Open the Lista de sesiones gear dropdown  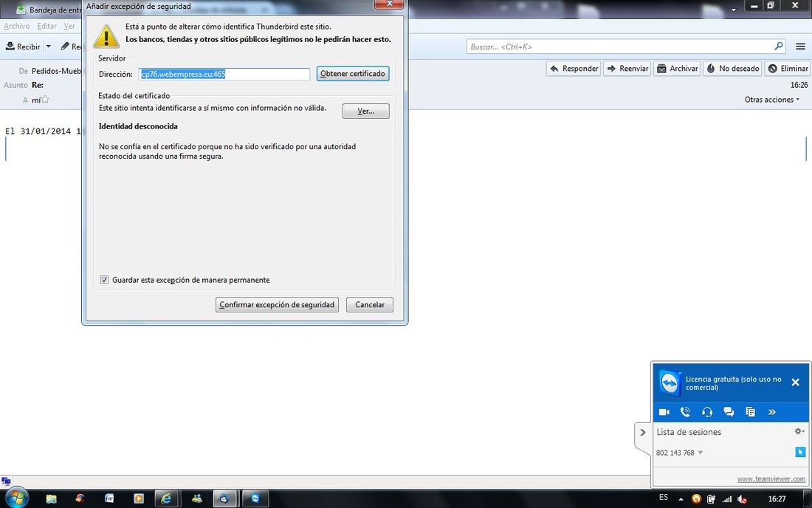coord(799,431)
